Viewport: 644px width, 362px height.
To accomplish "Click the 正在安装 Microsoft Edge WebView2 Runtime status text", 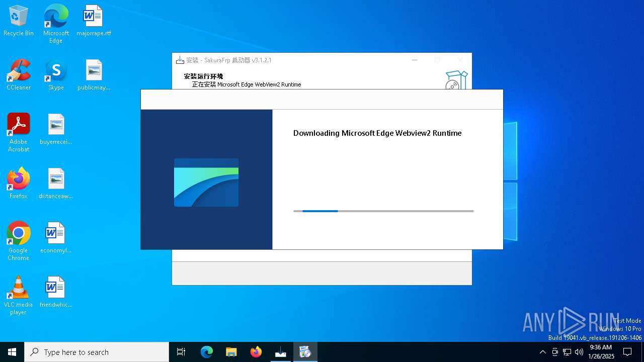I will pyautogui.click(x=247, y=84).
